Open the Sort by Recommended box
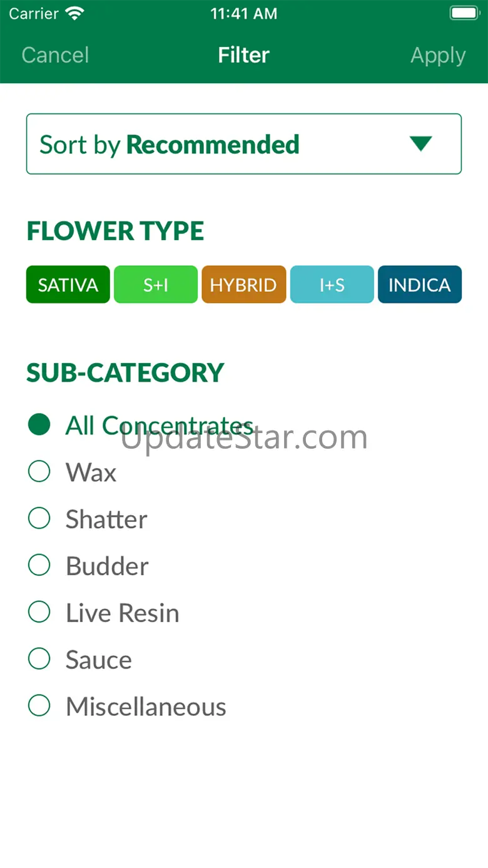 pyautogui.click(x=243, y=144)
